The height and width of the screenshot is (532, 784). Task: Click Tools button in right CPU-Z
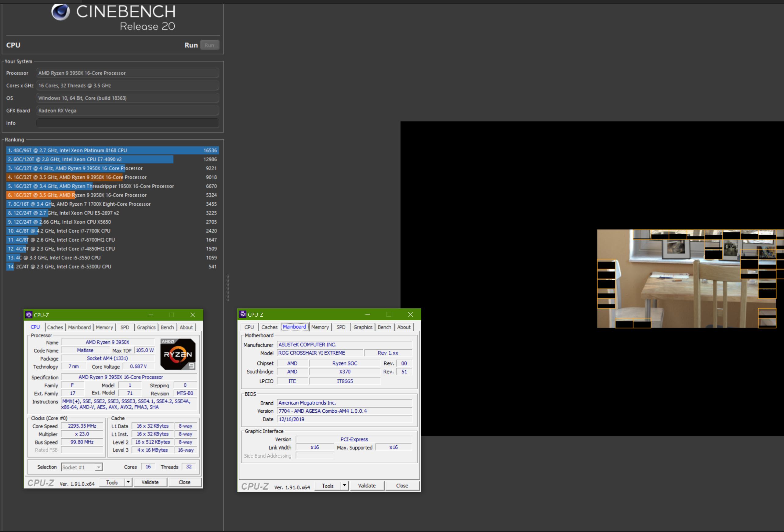coord(328,485)
